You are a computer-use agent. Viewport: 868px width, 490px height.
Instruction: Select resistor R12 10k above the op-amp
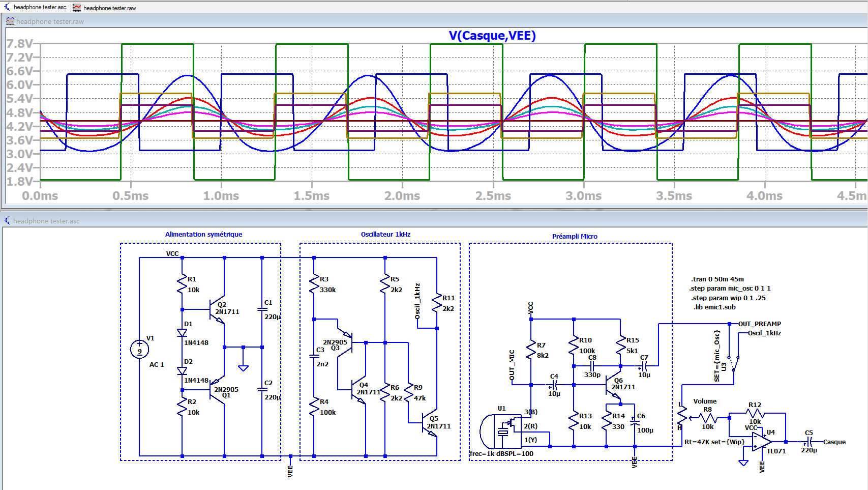[x=755, y=413]
